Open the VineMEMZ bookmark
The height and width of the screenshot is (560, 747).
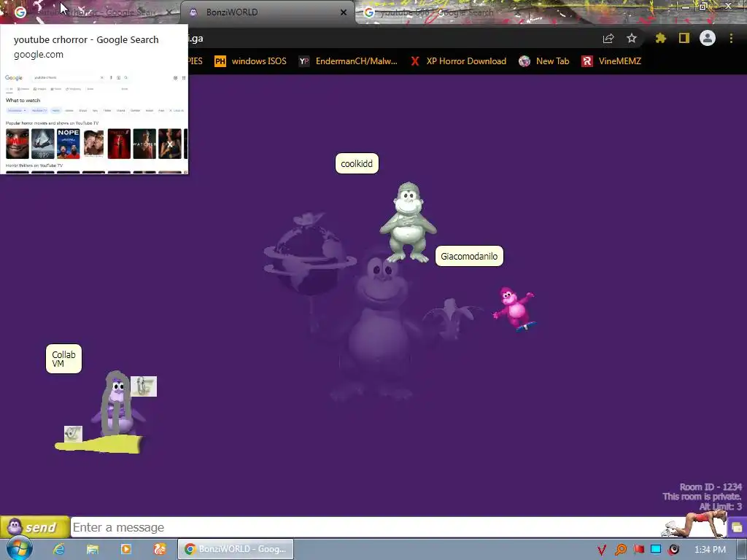point(611,61)
